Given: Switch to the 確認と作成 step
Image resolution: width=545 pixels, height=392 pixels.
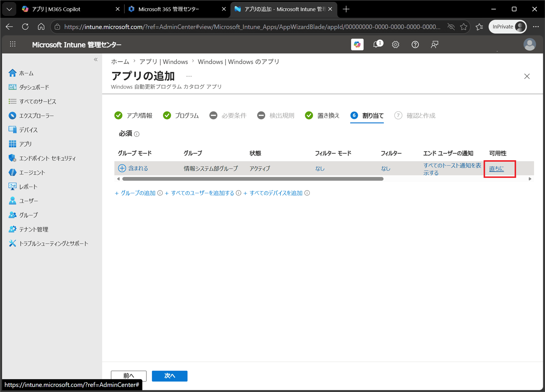Looking at the screenshot, I should tap(415, 115).
